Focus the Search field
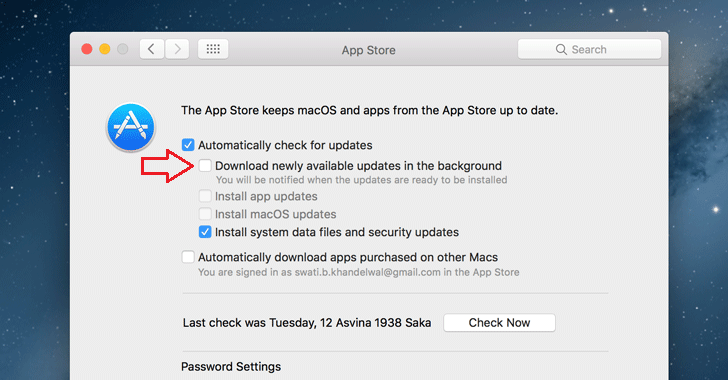Screen dimensions: 728x380 [589, 49]
